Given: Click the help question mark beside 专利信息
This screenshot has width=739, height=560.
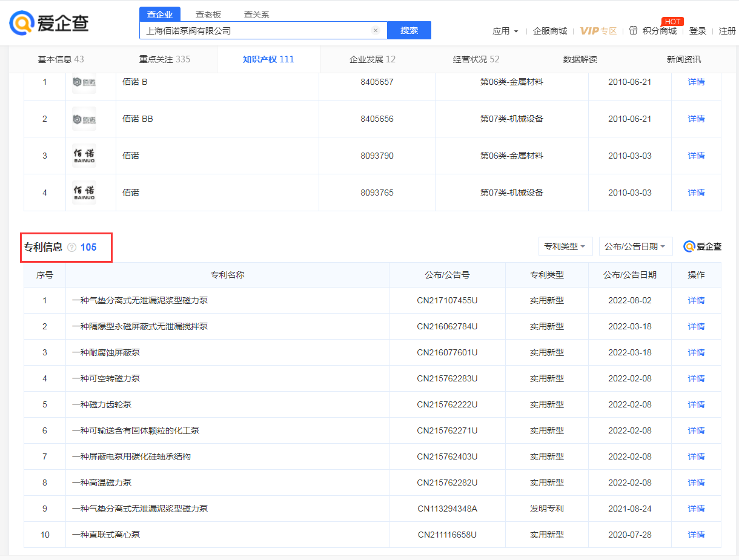Looking at the screenshot, I should coord(72,247).
